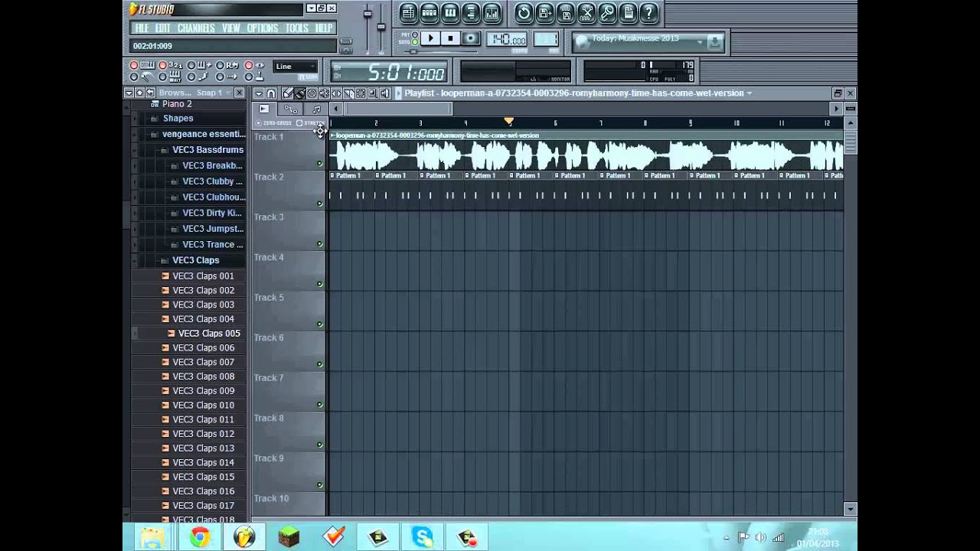Show the Browser via toolbar icon
Screen dimensions: 980x551
point(471,13)
